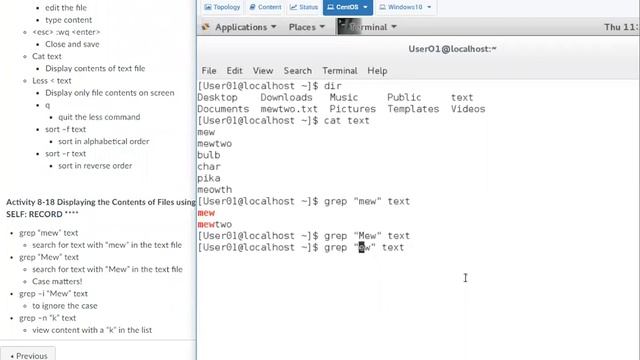Open the Edit menu in Terminal
Viewport: 640px width, 360px height.
click(234, 71)
